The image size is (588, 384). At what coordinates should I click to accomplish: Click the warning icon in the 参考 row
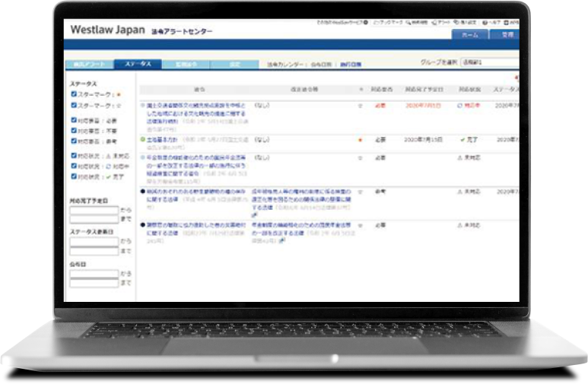[459, 192]
